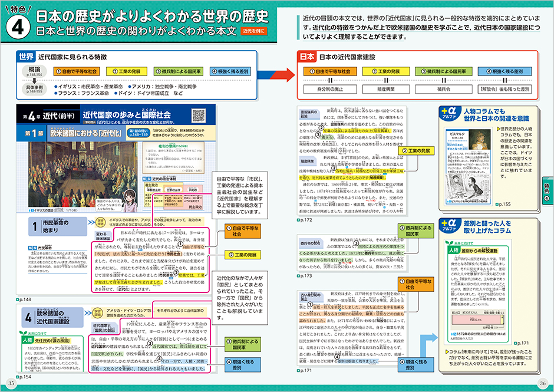Click the 変わる欧米諸国 side label
554x392 pixels.
(x=103, y=236)
